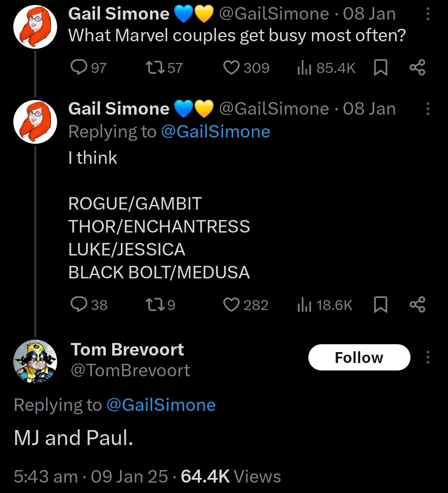Open more options on Tom Brevoort's reply
Screen dimensions: 448x493
click(428, 358)
